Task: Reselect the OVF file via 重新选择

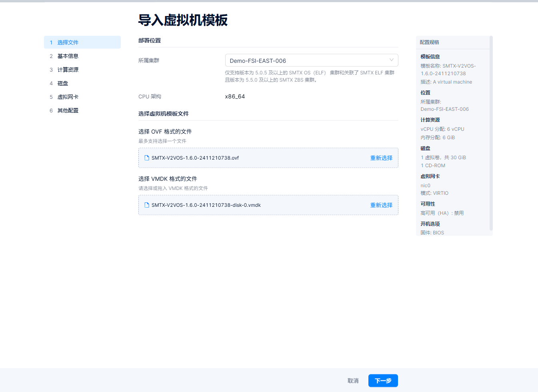Action: [381, 158]
